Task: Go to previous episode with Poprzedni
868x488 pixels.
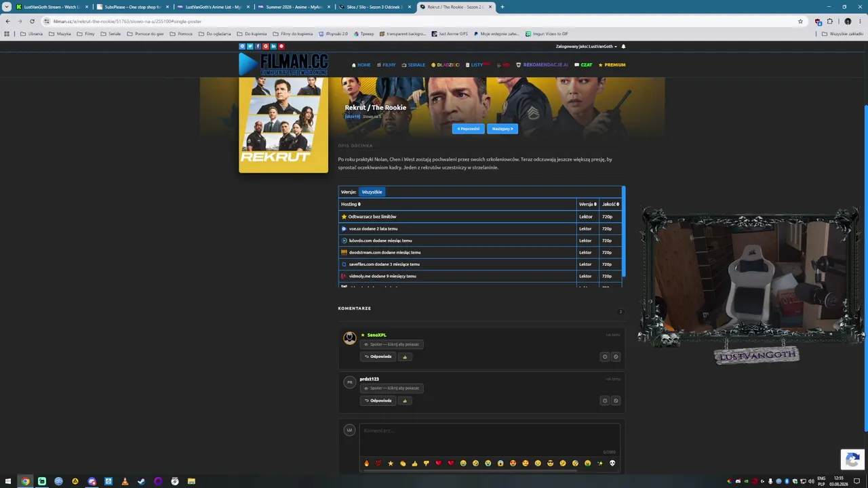Action: tap(468, 129)
